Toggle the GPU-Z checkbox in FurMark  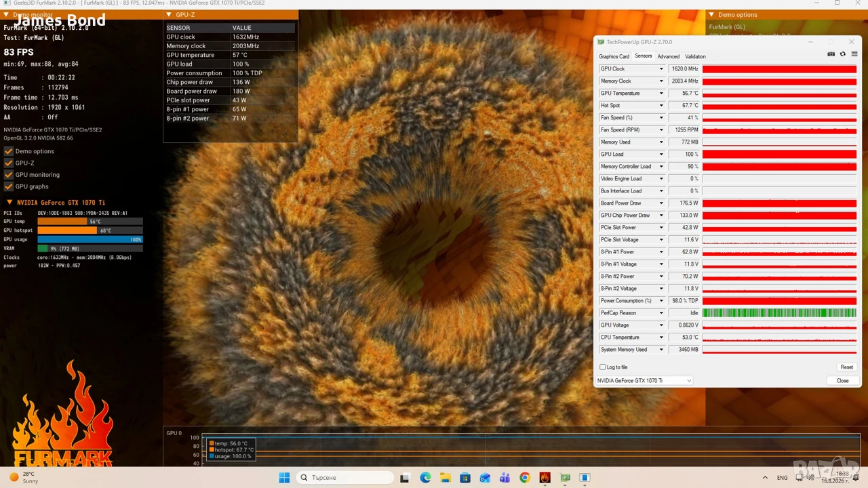pos(9,163)
